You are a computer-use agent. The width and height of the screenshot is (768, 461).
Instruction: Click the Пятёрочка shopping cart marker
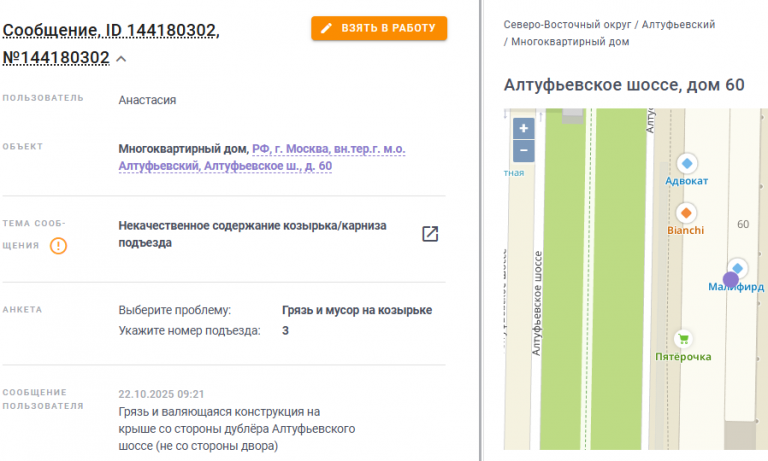coord(683,339)
